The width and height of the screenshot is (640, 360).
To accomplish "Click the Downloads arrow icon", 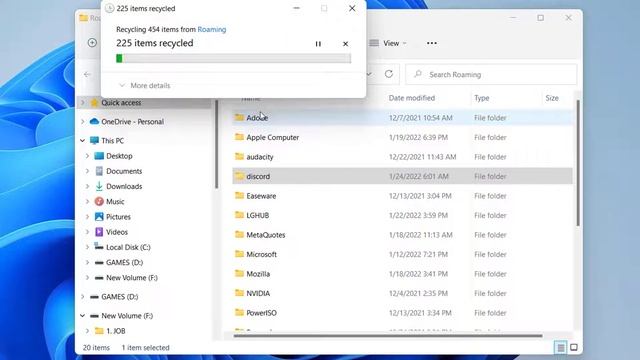I will pos(99,186).
